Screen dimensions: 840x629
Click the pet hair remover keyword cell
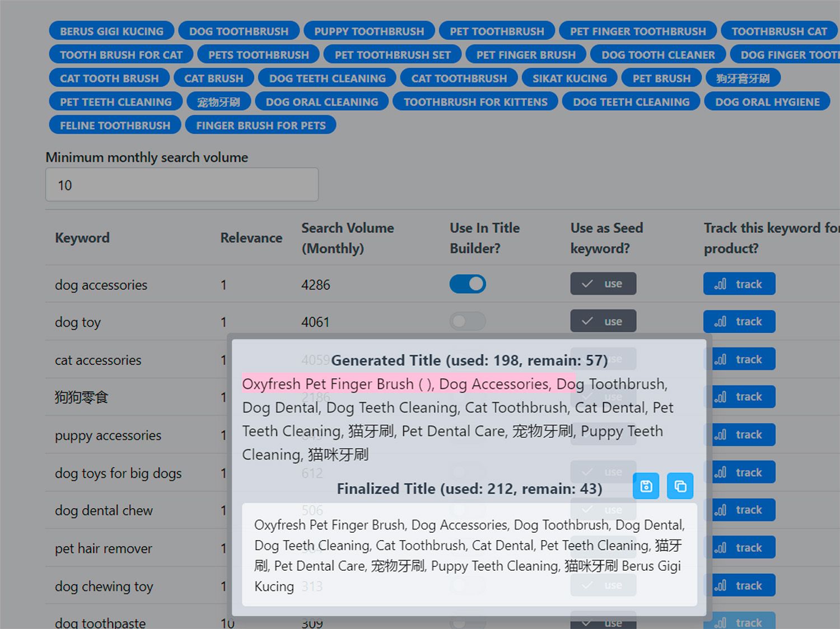104,548
